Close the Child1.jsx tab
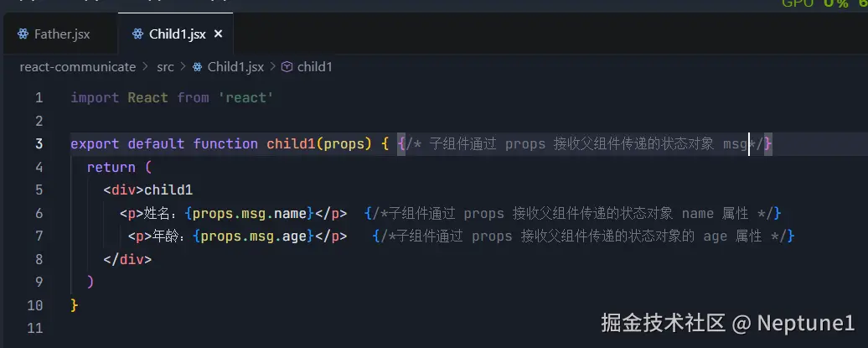868x348 pixels. [x=218, y=34]
